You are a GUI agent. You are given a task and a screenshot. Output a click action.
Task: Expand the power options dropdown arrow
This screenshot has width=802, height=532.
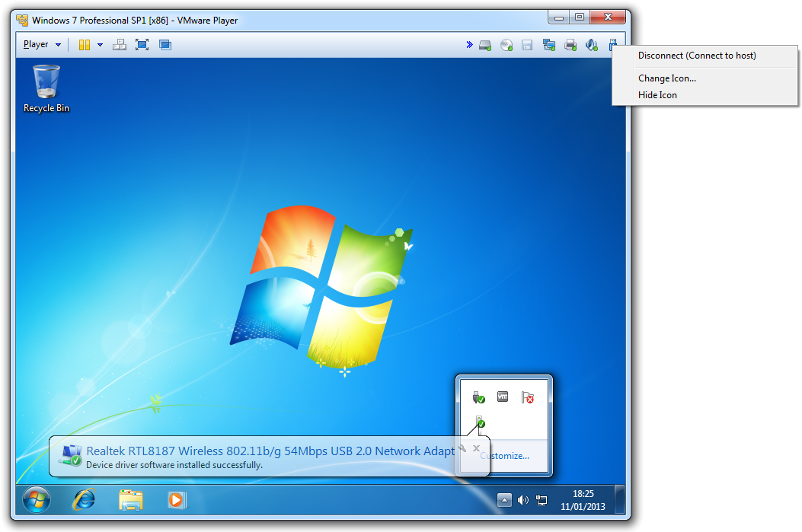click(x=100, y=45)
